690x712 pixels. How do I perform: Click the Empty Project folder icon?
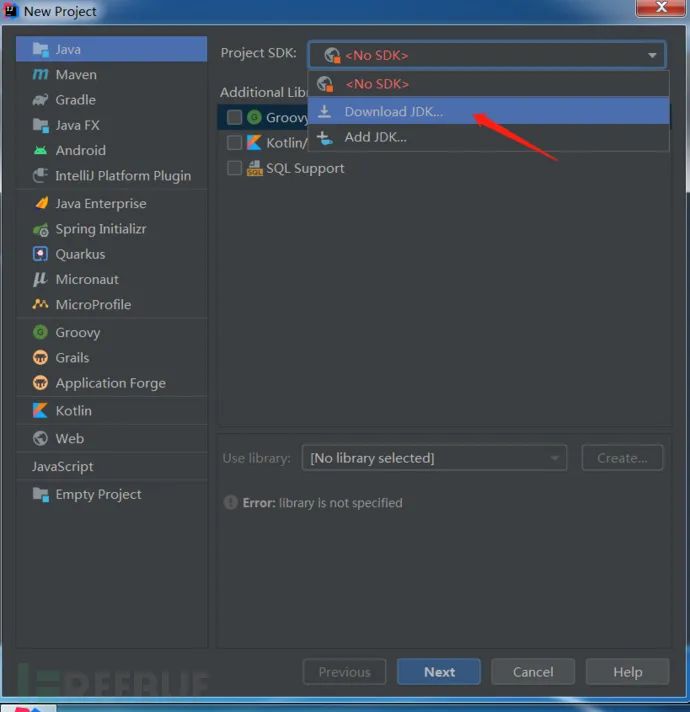[40, 494]
